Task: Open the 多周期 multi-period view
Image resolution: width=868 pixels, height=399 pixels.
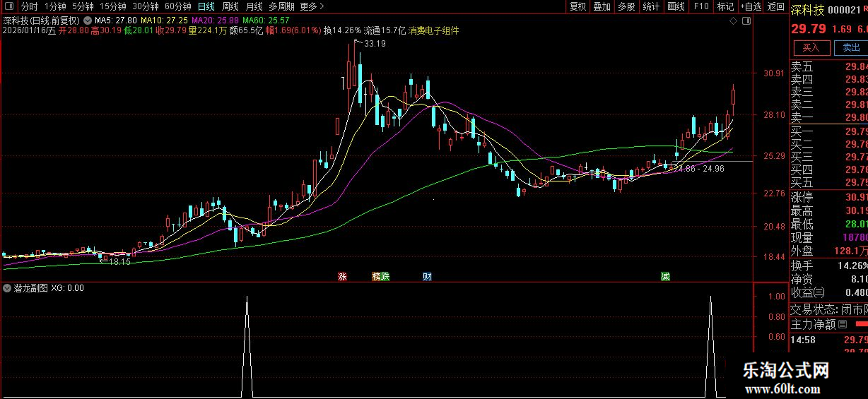Action: point(281,6)
